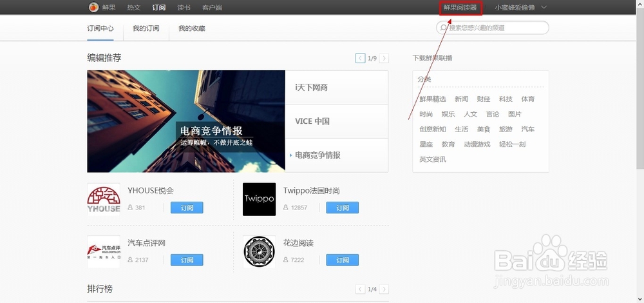Select 英文资讯 category

tap(433, 159)
